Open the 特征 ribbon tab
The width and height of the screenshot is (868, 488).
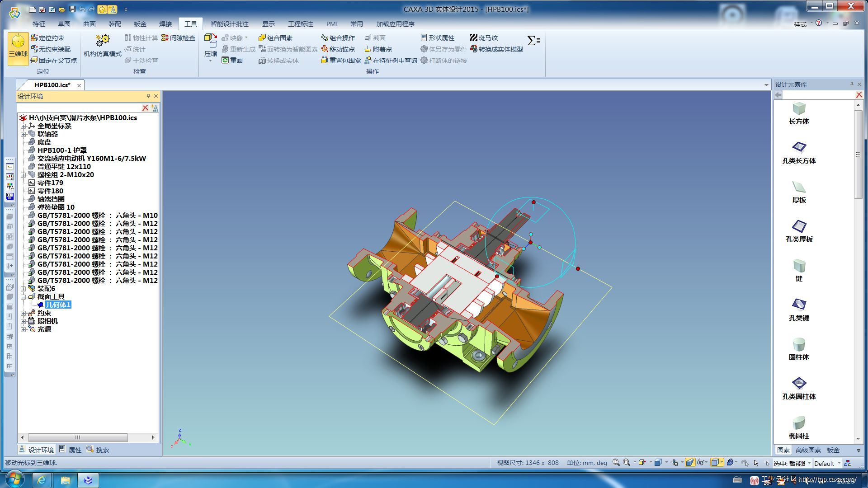tap(39, 24)
